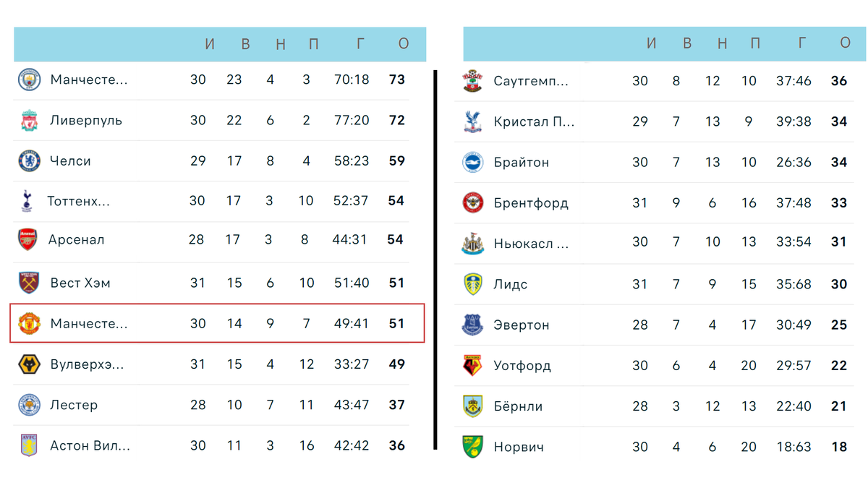The image size is (868, 488).
Task: Click the right table's Г goals header
Action: coord(801,43)
